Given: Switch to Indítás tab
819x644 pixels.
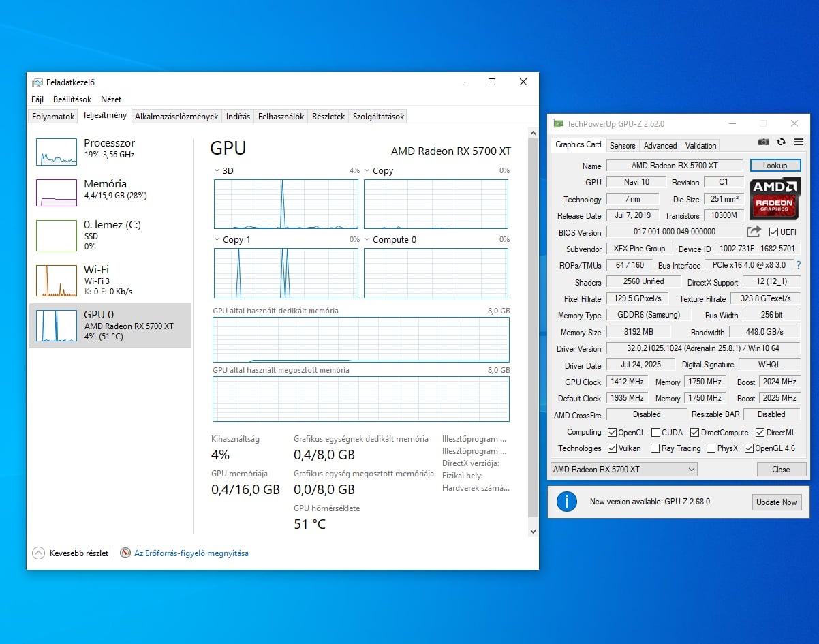Looking at the screenshot, I should click(x=238, y=117).
